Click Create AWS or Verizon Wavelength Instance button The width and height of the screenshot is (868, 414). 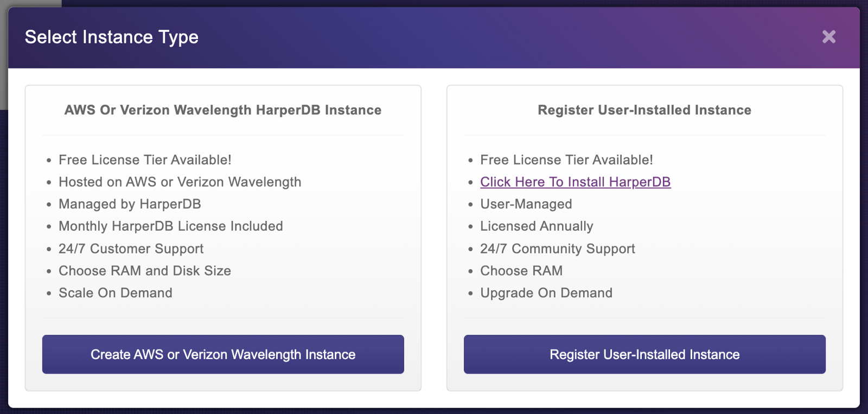point(223,354)
